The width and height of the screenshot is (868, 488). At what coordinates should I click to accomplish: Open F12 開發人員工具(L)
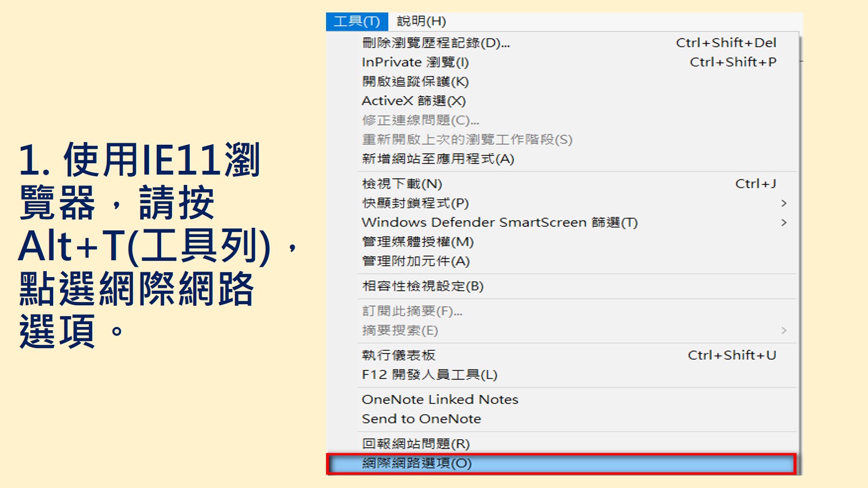pyautogui.click(x=429, y=375)
